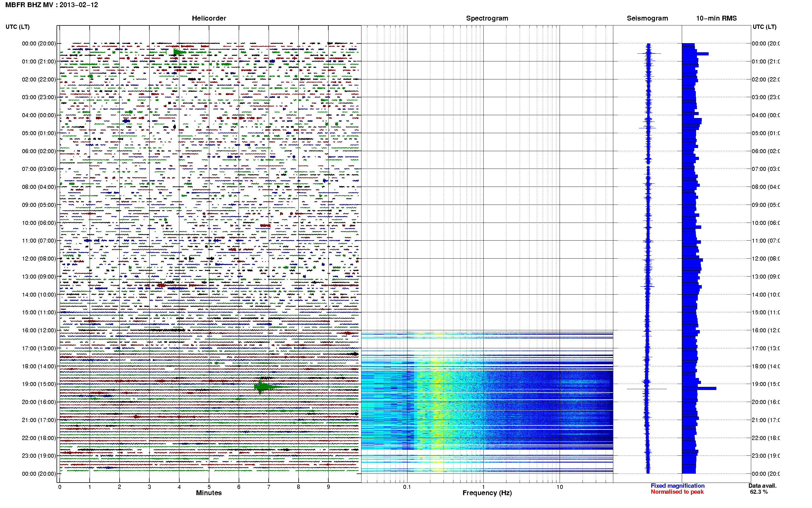The image size is (812, 508).
Task: Click the minute tick label '5'
Action: 209,487
